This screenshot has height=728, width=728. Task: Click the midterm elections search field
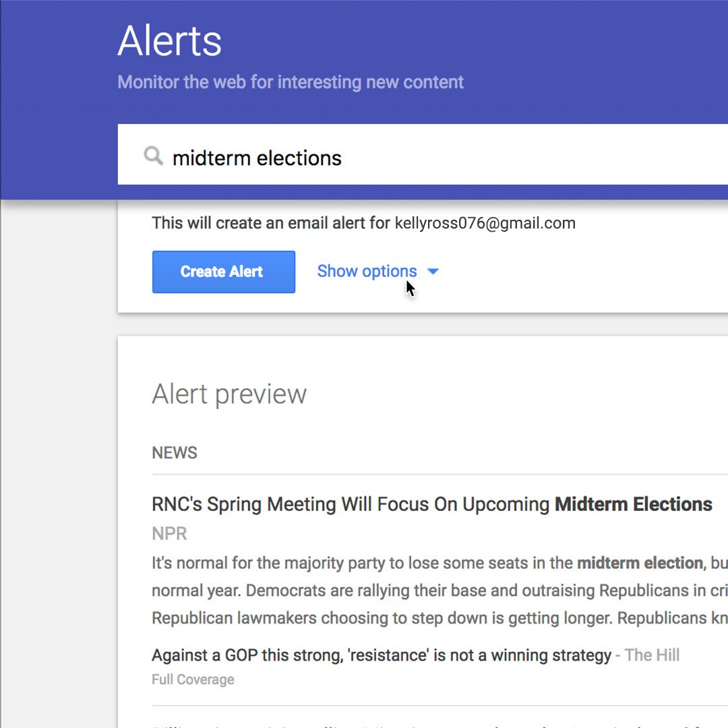click(x=423, y=154)
